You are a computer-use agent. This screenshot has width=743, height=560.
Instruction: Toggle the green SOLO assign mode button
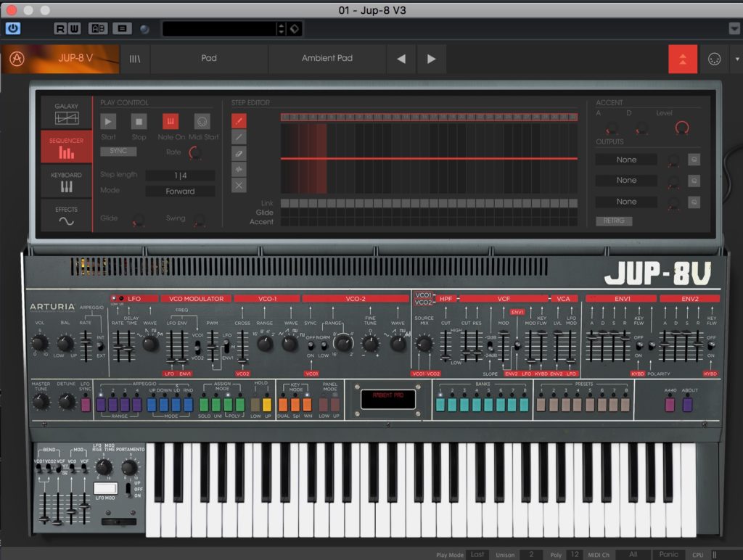pos(204,405)
